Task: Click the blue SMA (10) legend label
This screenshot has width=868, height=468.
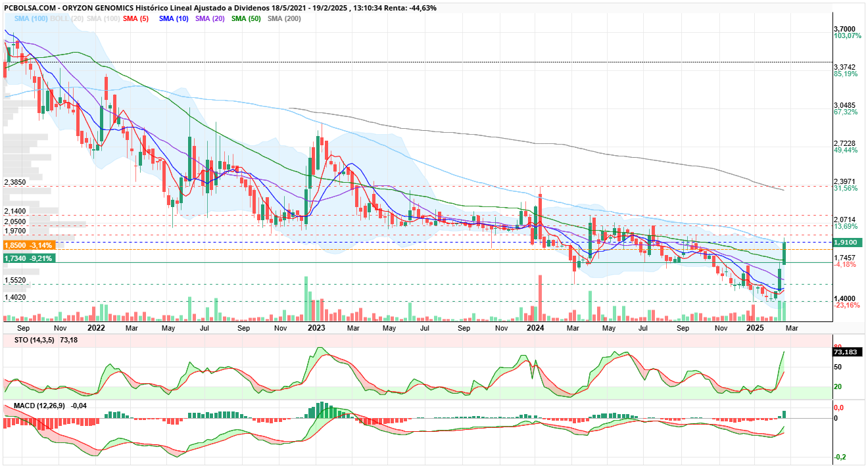Action: point(174,18)
